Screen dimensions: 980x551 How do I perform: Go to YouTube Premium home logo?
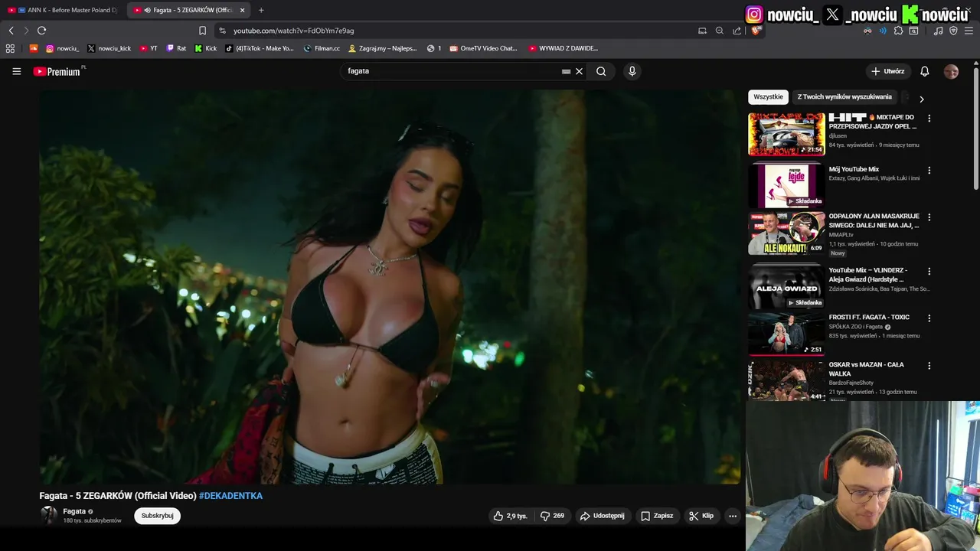(57, 71)
